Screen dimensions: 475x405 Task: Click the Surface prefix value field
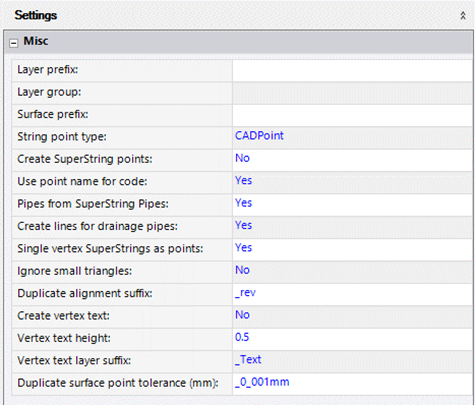pyautogui.click(x=352, y=115)
